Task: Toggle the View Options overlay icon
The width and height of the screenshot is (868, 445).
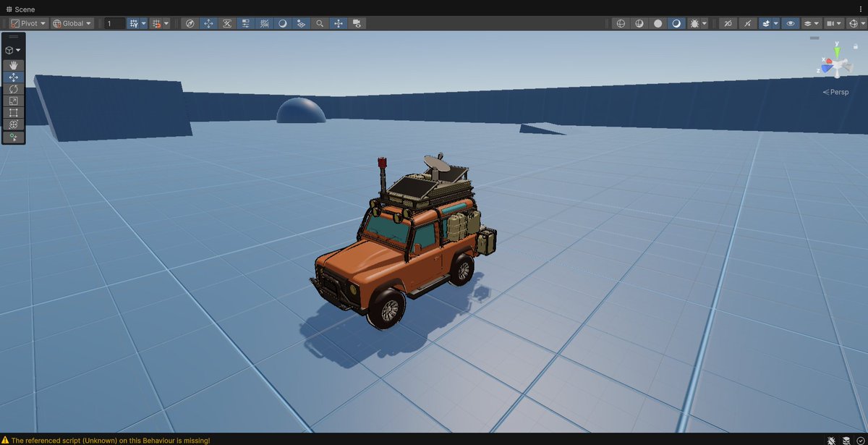Action: (x=301, y=23)
